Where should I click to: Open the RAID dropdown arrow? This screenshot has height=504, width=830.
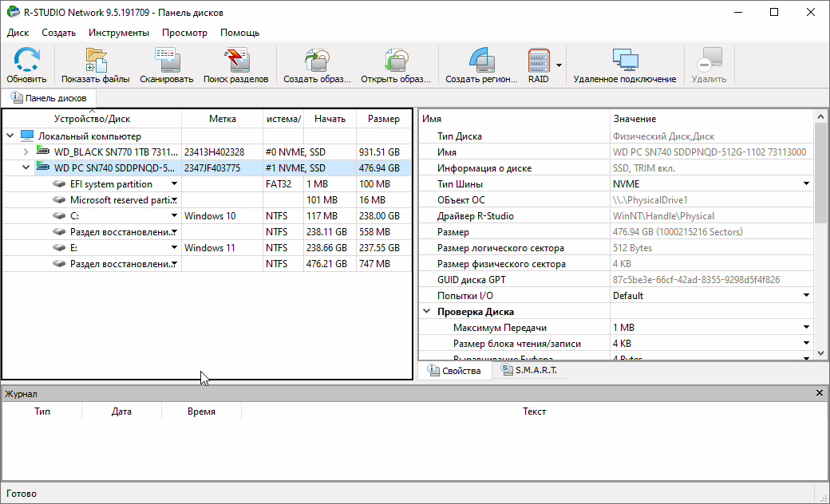559,65
